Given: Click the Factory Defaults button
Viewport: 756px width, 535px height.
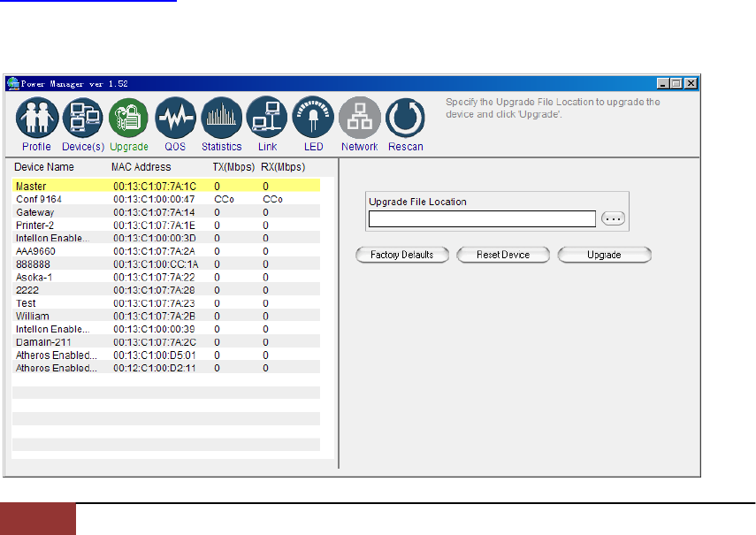Looking at the screenshot, I should point(402,255).
